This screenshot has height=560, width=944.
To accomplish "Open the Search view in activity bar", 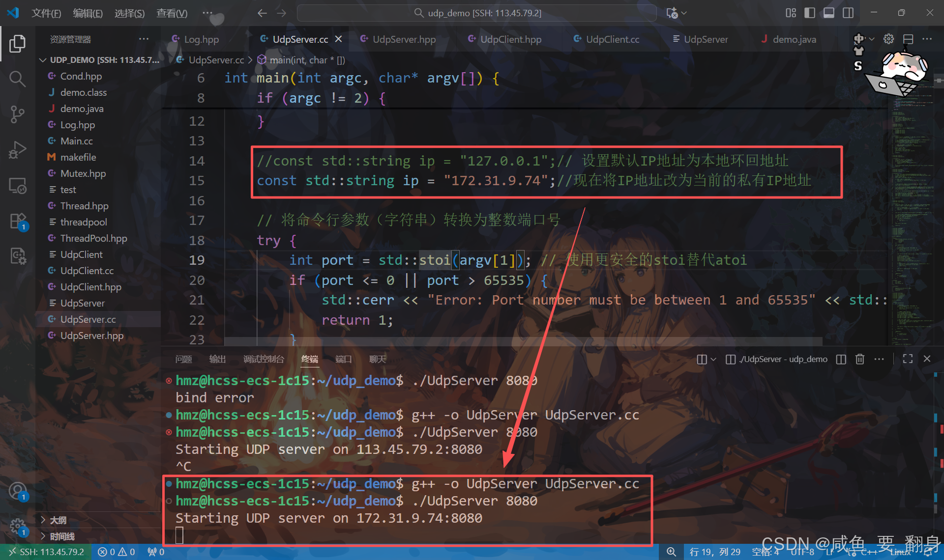I will 17,79.
